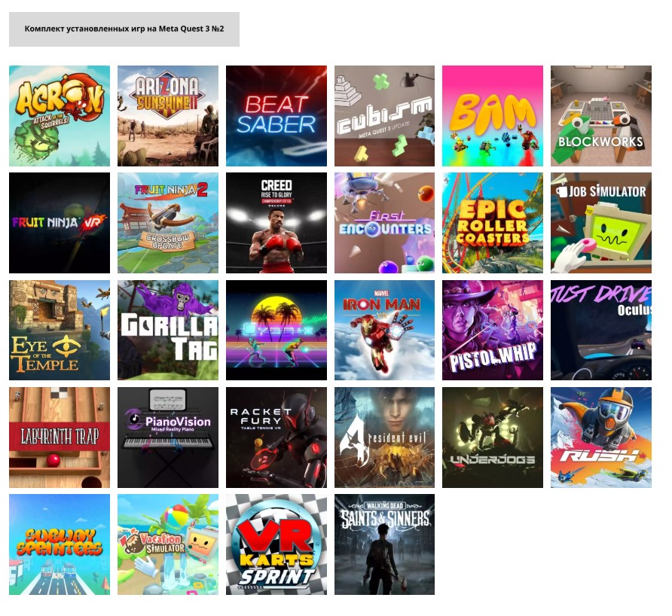Open the First Encounters game cover
Screen dimensions: 672x616
pyautogui.click(x=384, y=223)
